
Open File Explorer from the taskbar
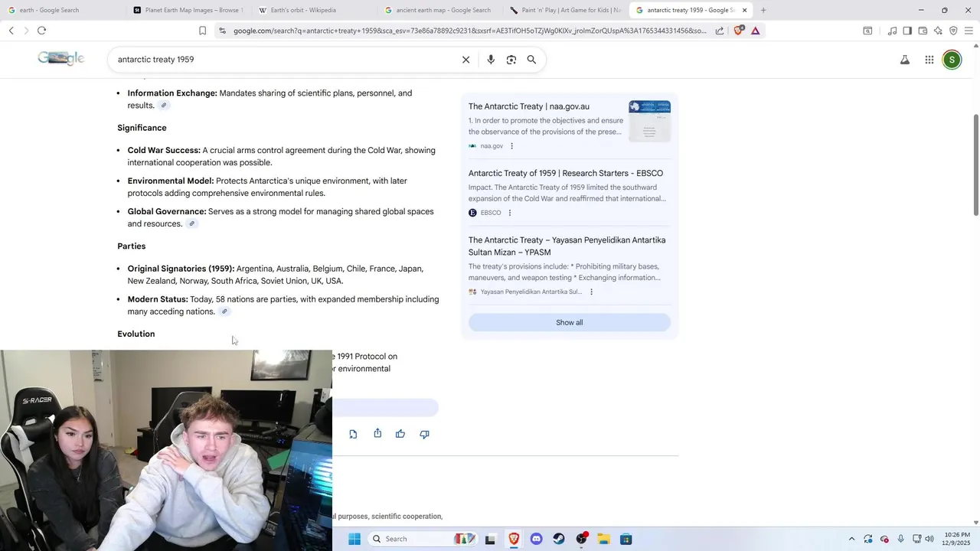click(603, 539)
